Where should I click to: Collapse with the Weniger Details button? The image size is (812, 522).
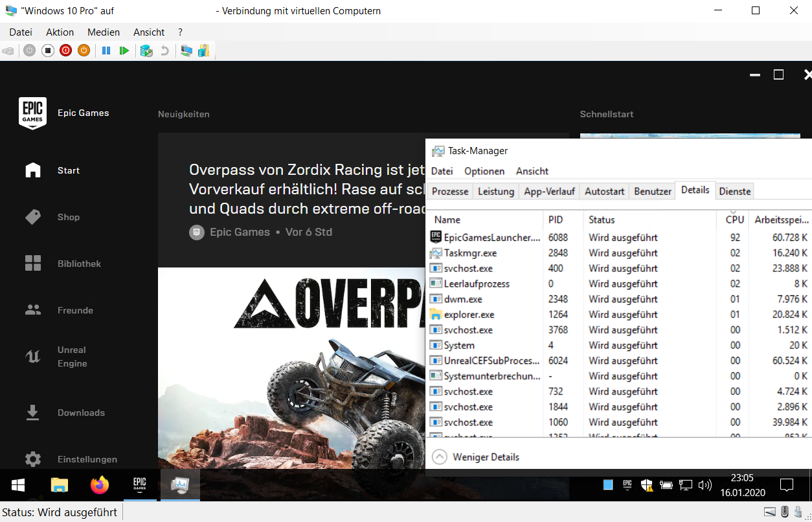476,457
